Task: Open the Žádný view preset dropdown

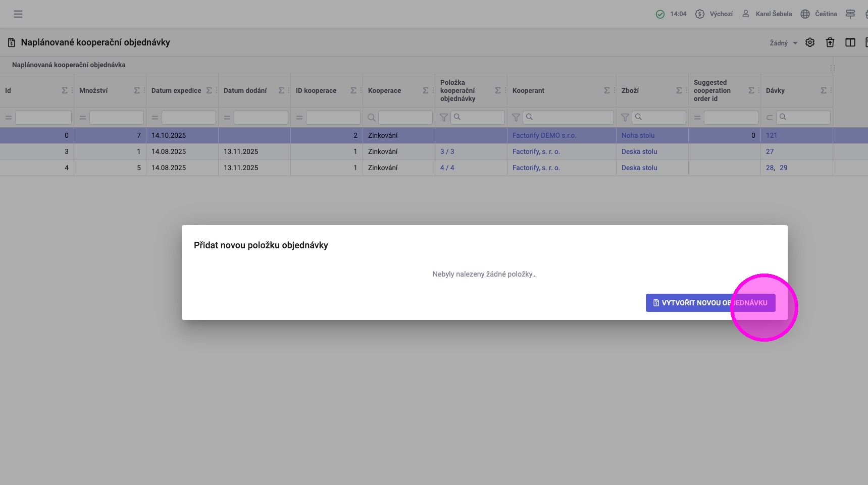Action: [783, 43]
